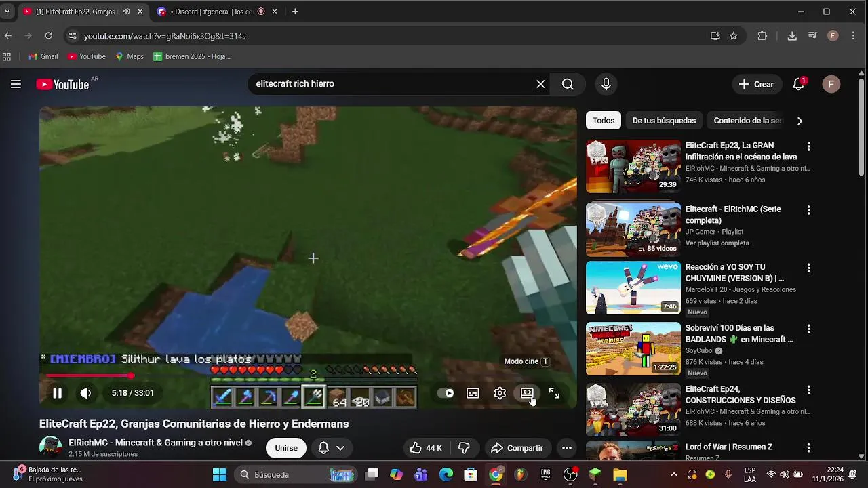
Task: Toggle subtitles on the player
Action: pos(473,393)
